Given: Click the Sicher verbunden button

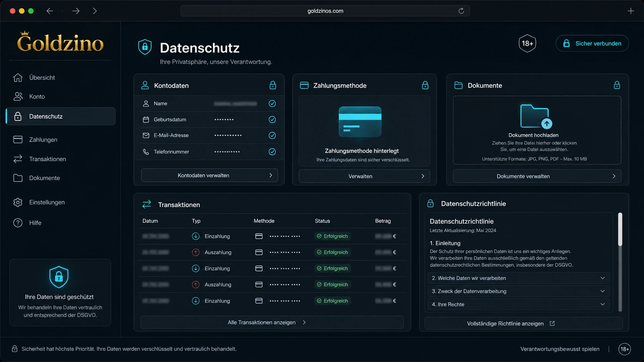Looking at the screenshot, I should pos(592,43).
